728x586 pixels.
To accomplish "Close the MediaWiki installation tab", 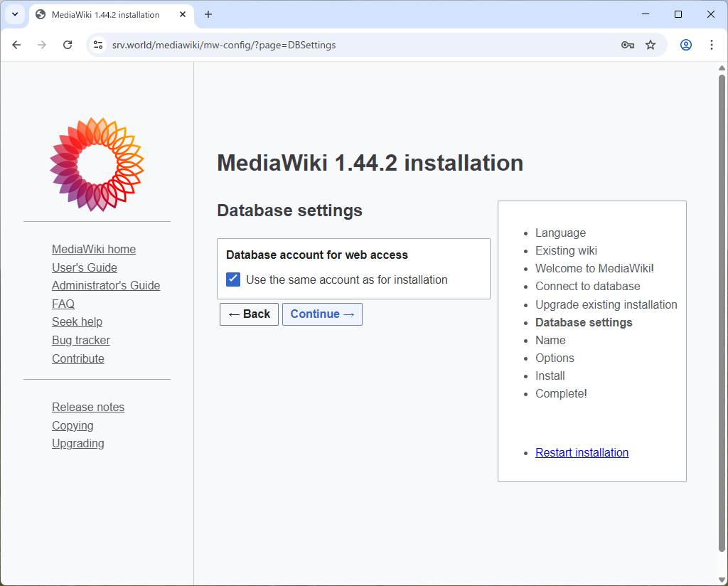I will coord(183,14).
